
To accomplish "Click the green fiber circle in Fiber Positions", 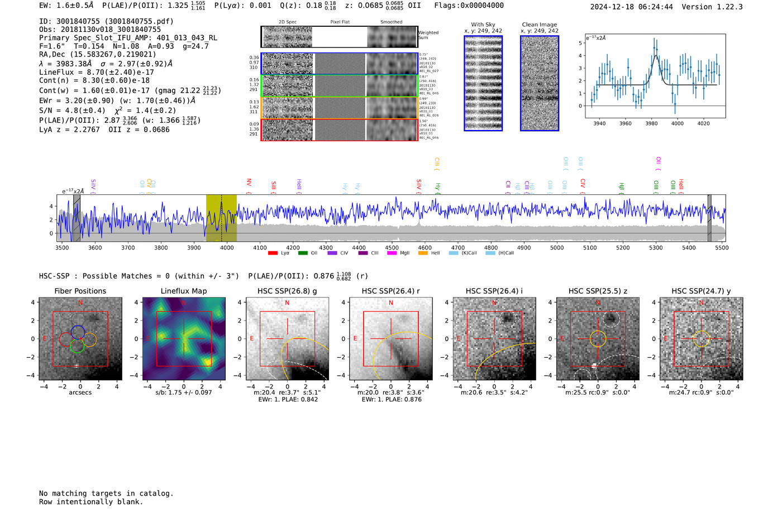I will [x=77, y=346].
